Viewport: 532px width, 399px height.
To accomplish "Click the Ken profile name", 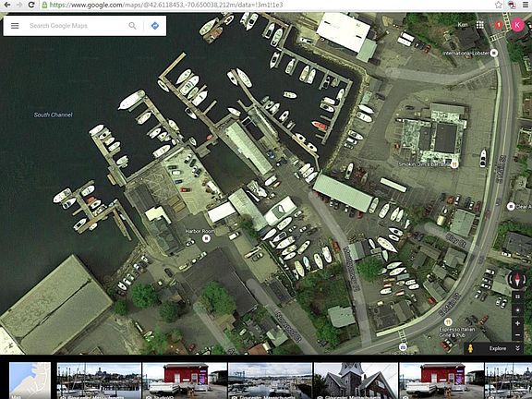I will point(463,25).
